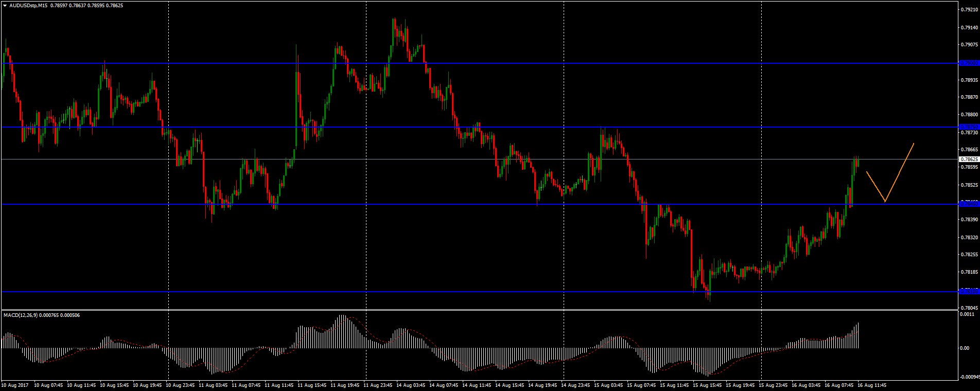Screen dimensions: 980x391
Task: Select the 0.78460 blue level price tag
Action: [969, 204]
